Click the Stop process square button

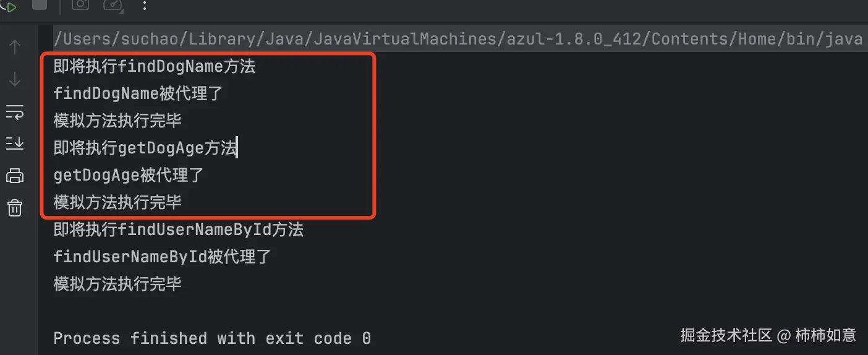coord(40,4)
